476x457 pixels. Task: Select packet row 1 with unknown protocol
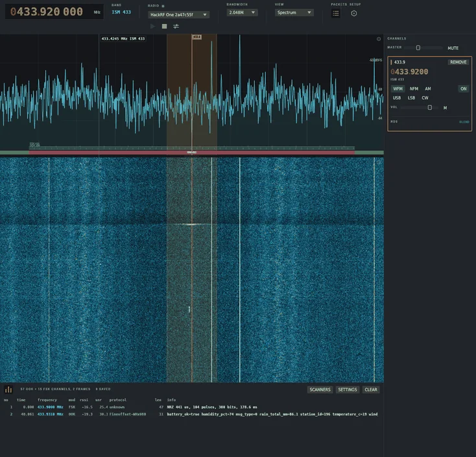(192, 407)
